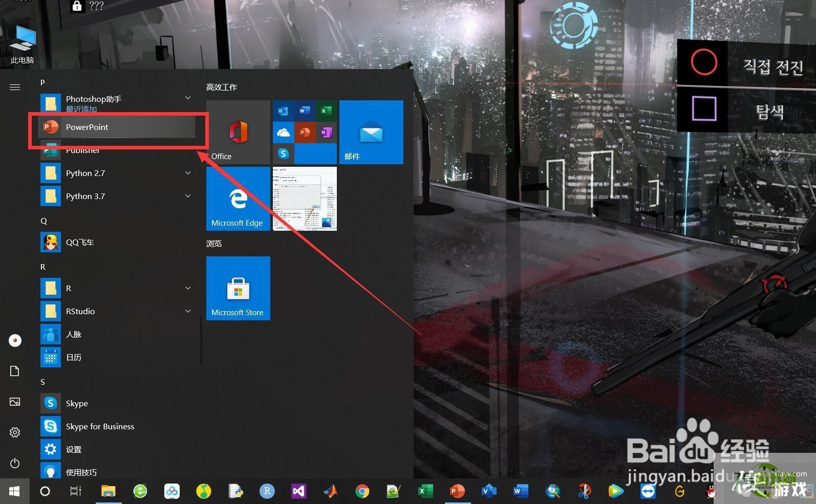Open Power options in Start sidebar
Screen dimensions: 816x504
coord(15,463)
